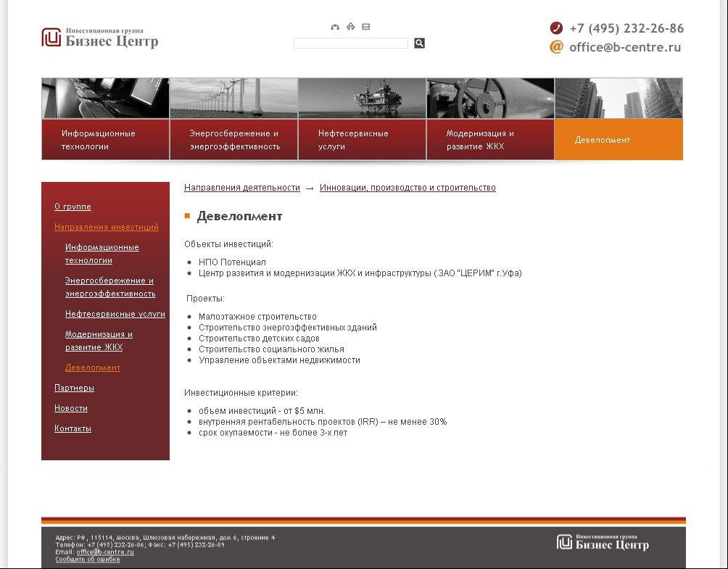Click the Бизнес Центр logo in header
Image resolution: width=728 pixels, height=569 pixels.
click(x=100, y=38)
